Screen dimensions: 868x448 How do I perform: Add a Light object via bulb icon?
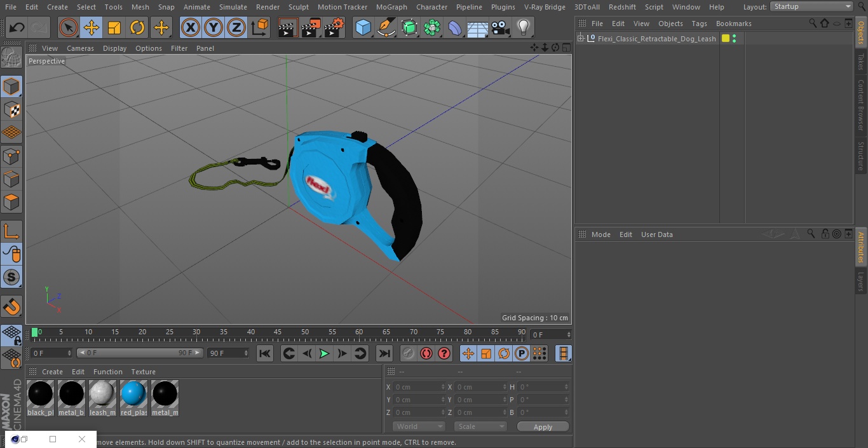pyautogui.click(x=523, y=27)
